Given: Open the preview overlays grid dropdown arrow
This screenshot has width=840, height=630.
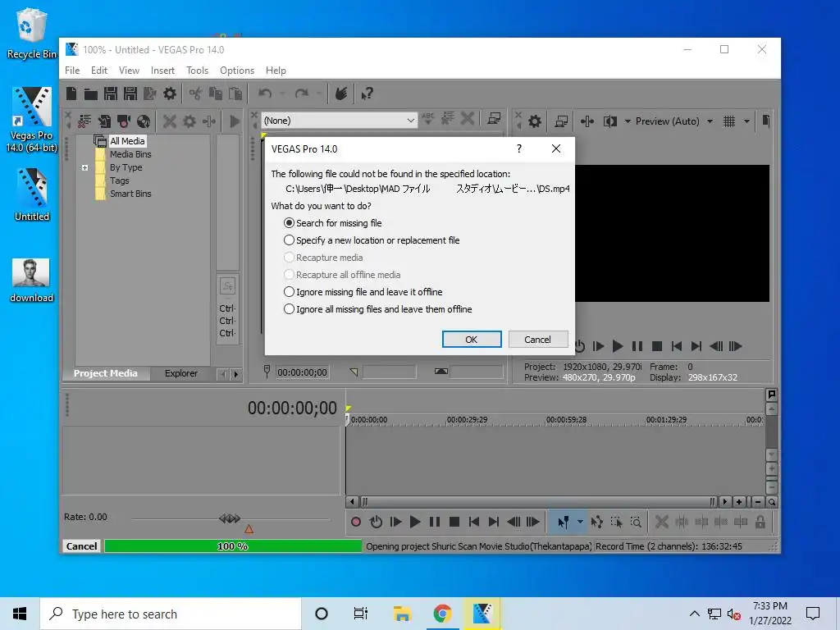Looking at the screenshot, I should 746,121.
